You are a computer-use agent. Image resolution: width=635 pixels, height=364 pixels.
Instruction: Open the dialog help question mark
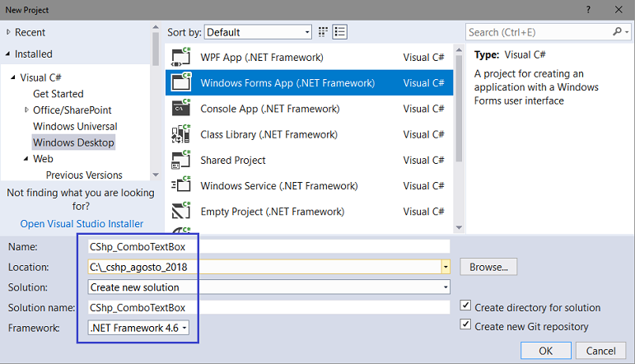point(588,10)
